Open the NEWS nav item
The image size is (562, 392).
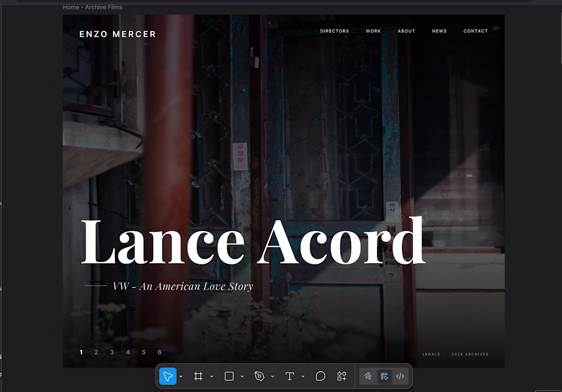point(439,31)
